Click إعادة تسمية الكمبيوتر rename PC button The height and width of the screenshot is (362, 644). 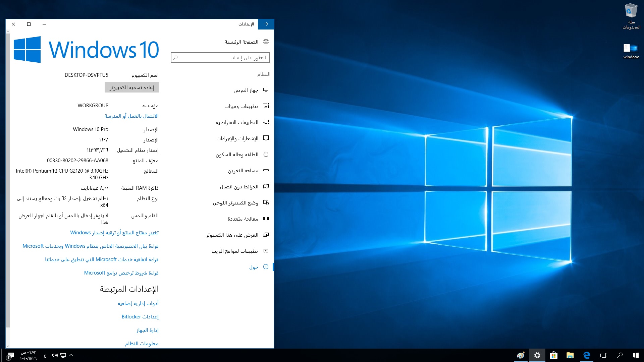131,87
